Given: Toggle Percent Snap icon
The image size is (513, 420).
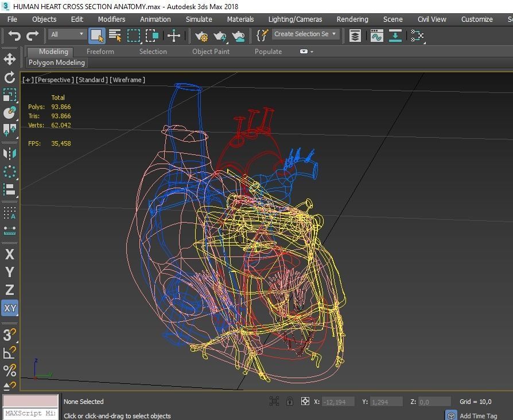Looking at the screenshot, I should pos(10,370).
